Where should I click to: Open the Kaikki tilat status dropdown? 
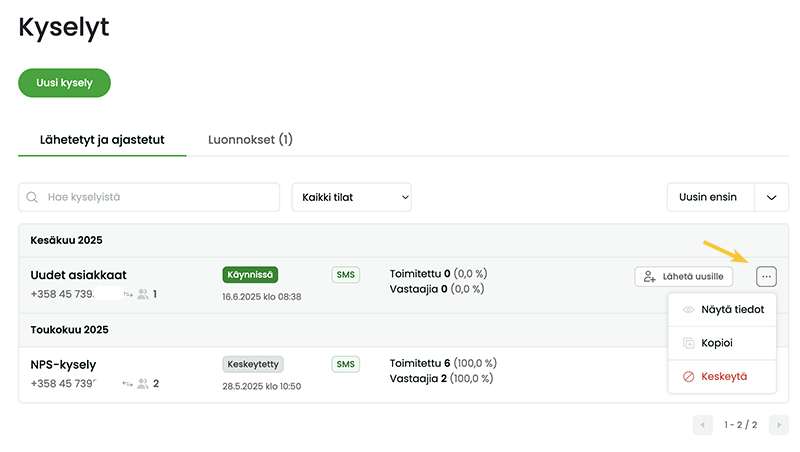click(x=352, y=197)
